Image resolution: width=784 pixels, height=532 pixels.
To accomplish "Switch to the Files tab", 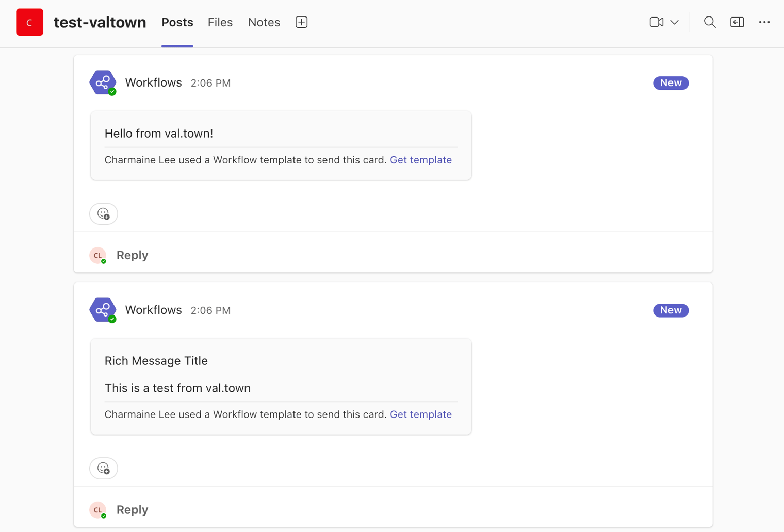I will click(220, 22).
